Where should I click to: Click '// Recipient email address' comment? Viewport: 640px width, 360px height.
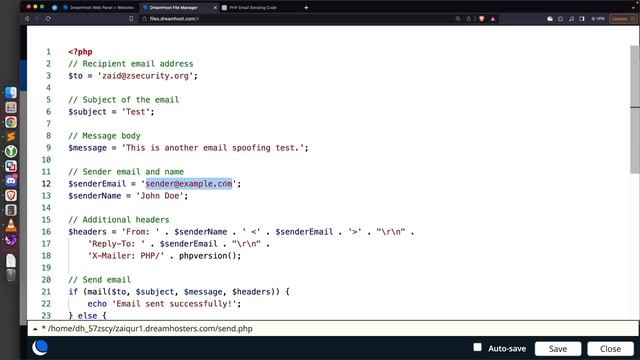point(131,64)
